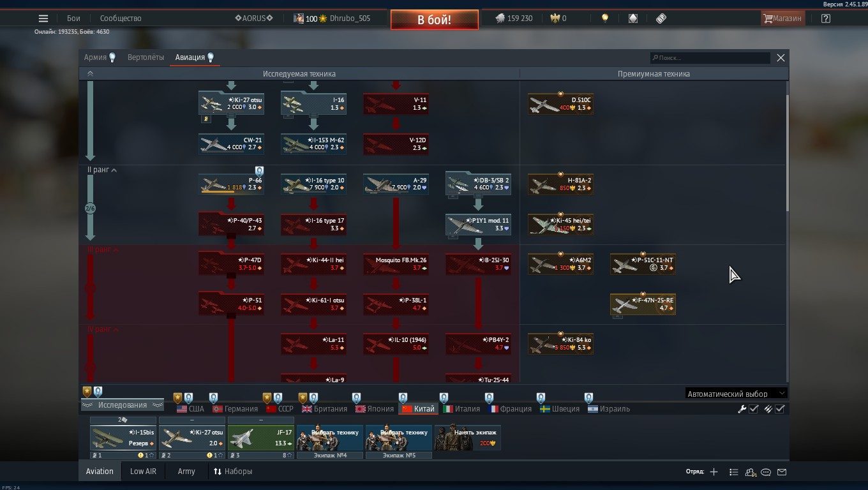Switch to the Army preset tab
The height and width of the screenshot is (490, 868).
click(x=186, y=471)
